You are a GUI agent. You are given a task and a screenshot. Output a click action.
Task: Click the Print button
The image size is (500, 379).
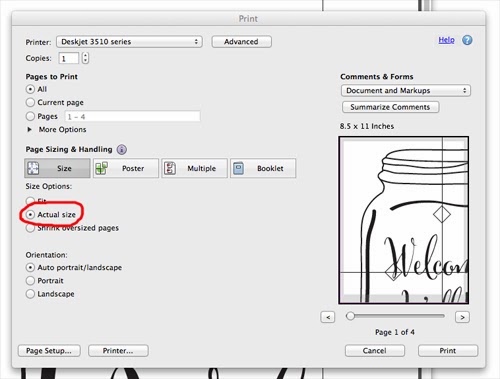tap(448, 351)
